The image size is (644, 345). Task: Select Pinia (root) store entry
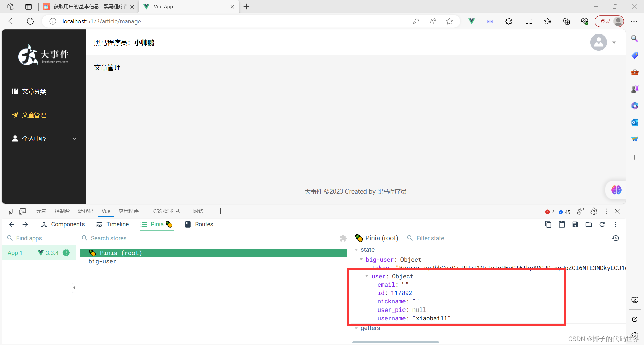213,253
